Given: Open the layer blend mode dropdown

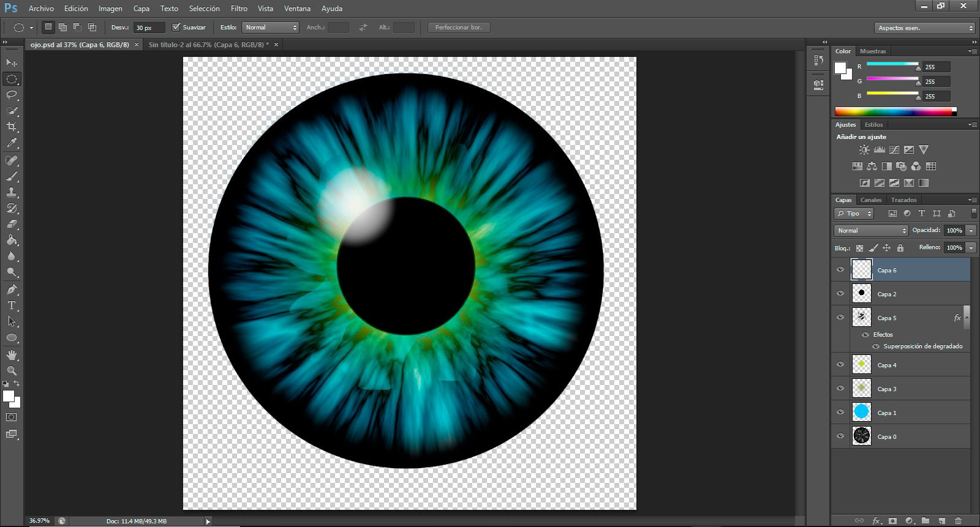Looking at the screenshot, I should point(871,230).
